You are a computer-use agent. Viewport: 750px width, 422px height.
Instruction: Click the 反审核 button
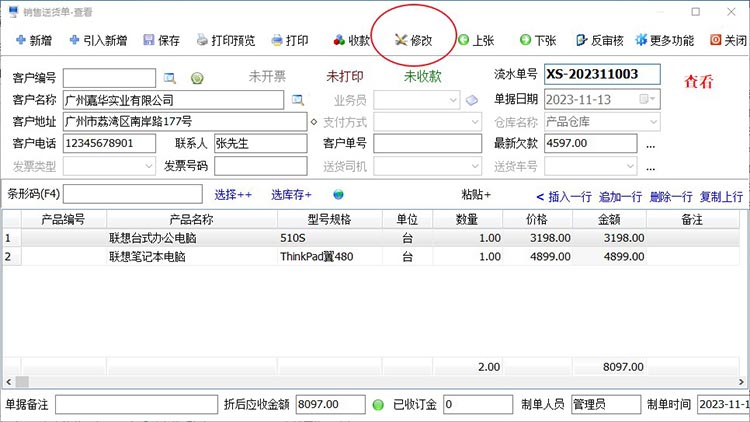(600, 41)
